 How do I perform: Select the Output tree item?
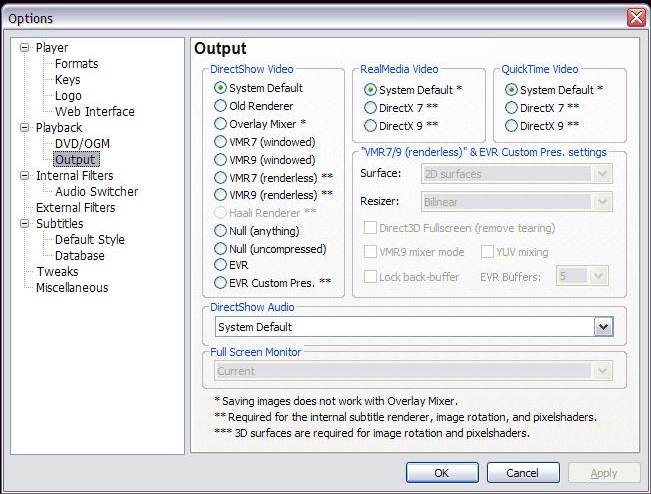(76, 159)
